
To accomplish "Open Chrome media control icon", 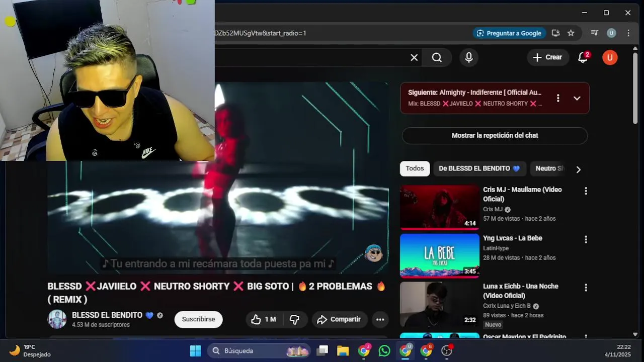I will point(594,33).
